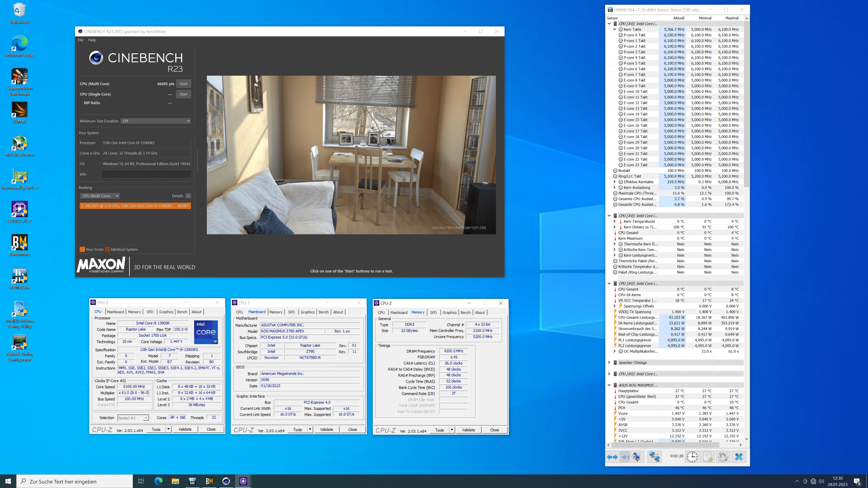This screenshot has width=868, height=488.
Task: Open Minimum Test Duration dropdown
Action: coord(156,121)
